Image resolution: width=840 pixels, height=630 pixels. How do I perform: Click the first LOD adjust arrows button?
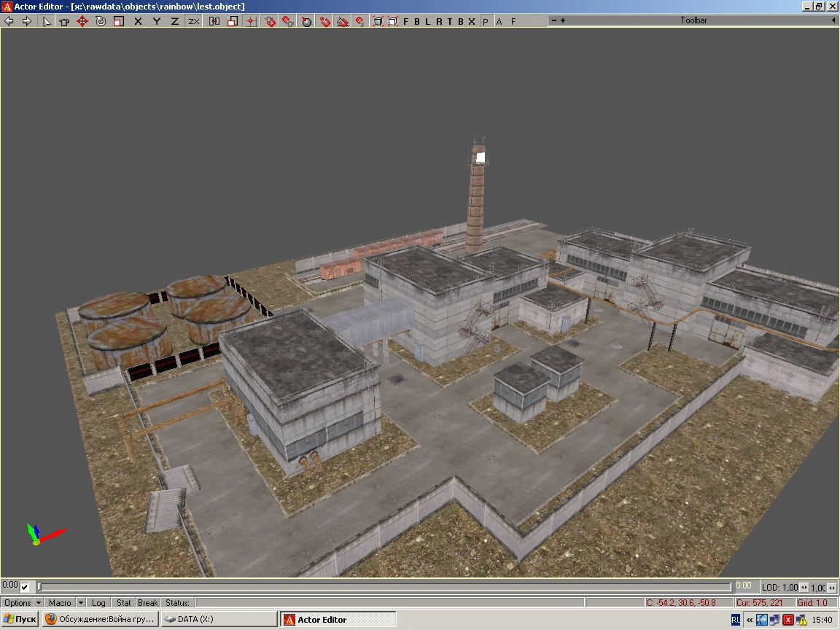tap(804, 588)
